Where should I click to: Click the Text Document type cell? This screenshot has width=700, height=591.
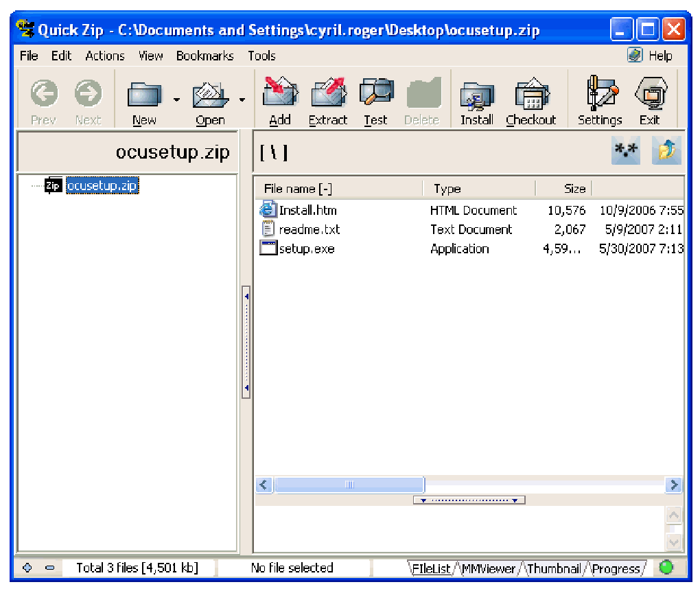[x=471, y=229]
